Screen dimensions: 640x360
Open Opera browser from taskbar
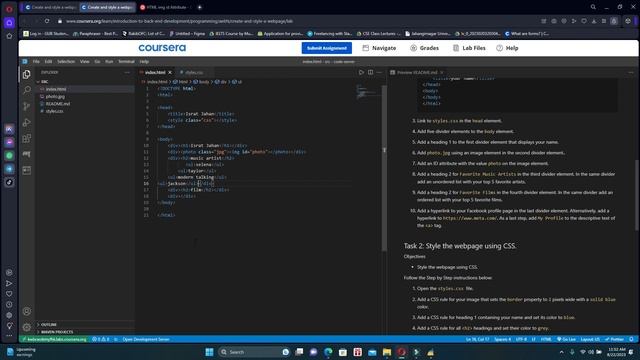click(x=402, y=352)
